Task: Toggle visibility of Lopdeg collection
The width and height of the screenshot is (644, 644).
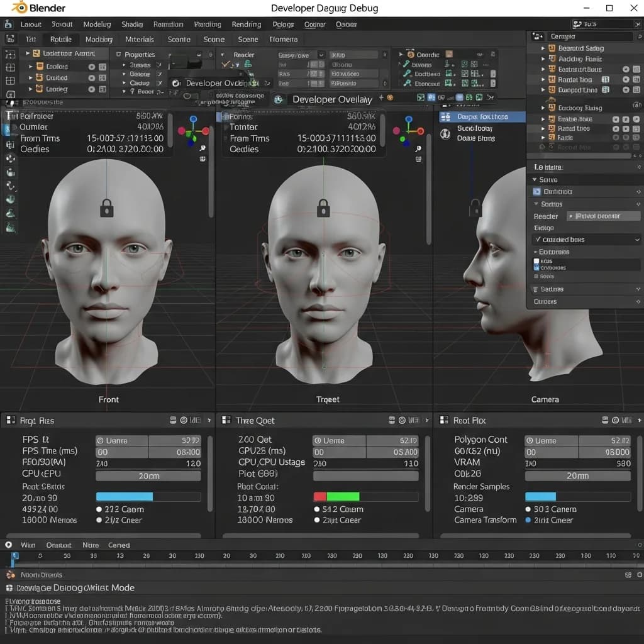Action: click(91, 89)
